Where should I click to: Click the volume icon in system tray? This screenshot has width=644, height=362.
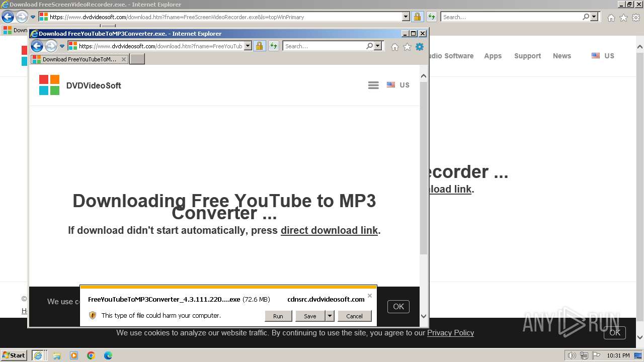(x=572, y=355)
